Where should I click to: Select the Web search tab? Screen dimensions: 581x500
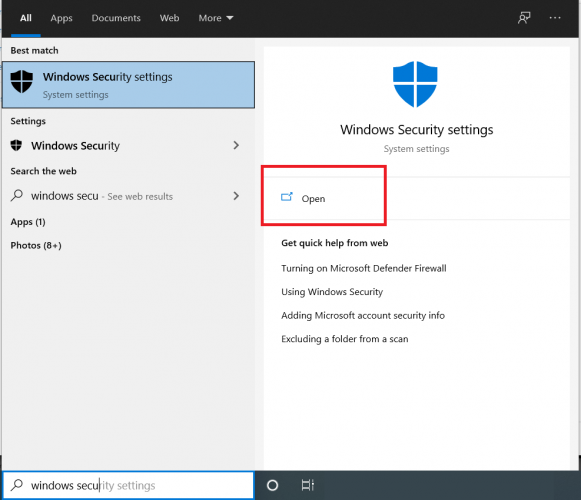coord(169,18)
